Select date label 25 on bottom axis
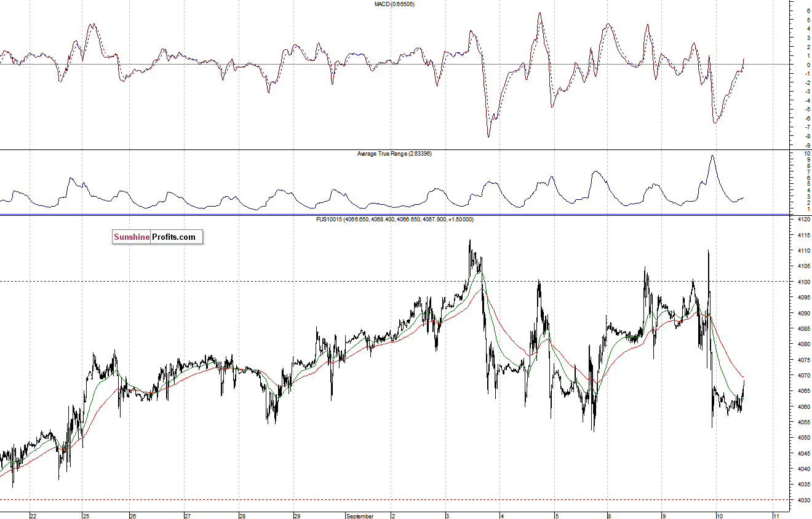812x519 pixels. point(87,516)
